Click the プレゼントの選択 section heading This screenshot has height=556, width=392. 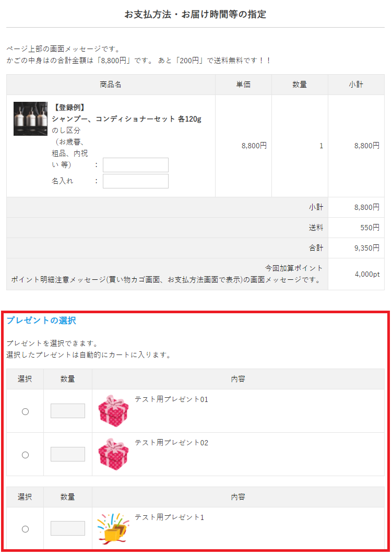tap(41, 321)
